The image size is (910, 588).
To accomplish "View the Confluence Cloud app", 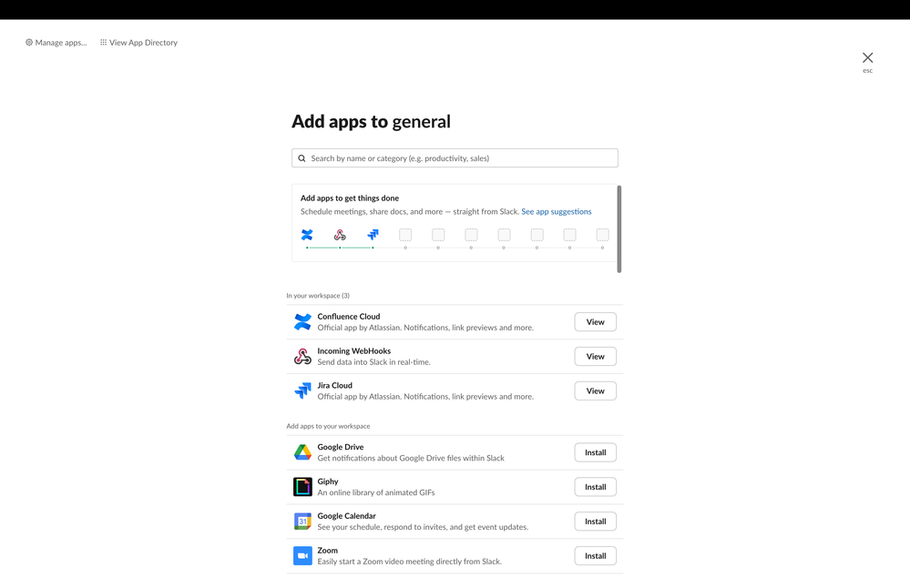I will pyautogui.click(x=595, y=321).
